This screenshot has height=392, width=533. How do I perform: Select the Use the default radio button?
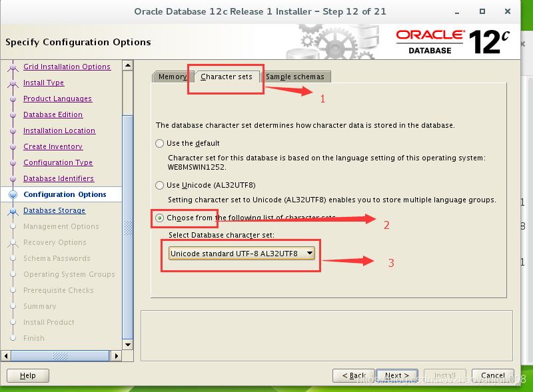(x=159, y=143)
